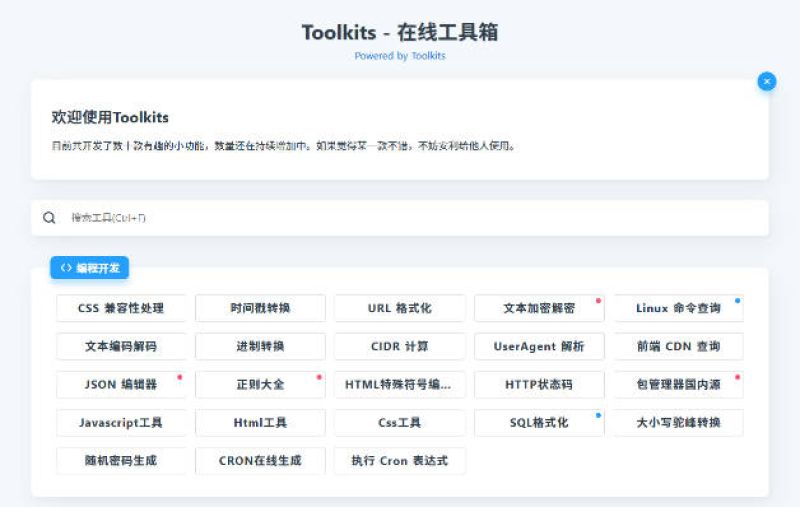Open 包管理器国内源 tool
Viewport: 800px width, 507px height.
click(x=679, y=385)
